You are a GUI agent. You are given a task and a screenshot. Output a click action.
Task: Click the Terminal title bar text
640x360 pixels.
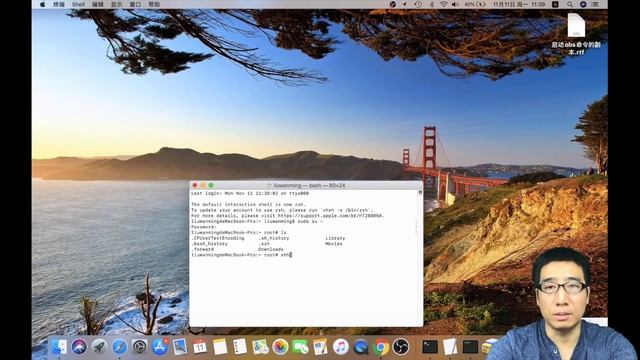pos(309,185)
